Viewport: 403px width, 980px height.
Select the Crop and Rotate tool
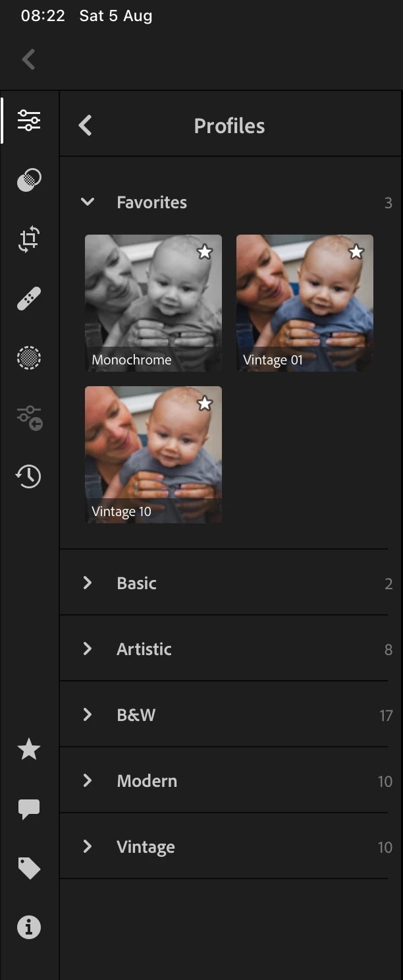tap(29, 239)
